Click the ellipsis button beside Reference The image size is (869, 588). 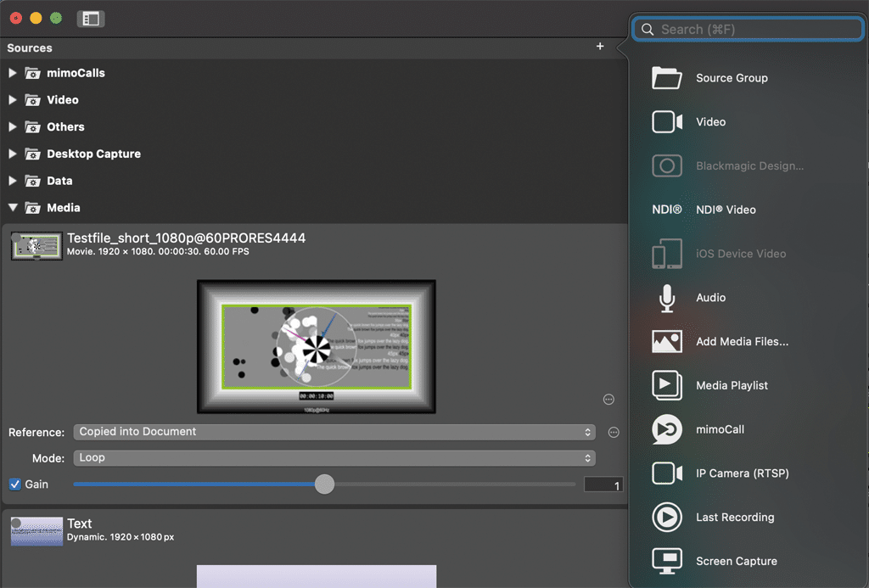(614, 433)
